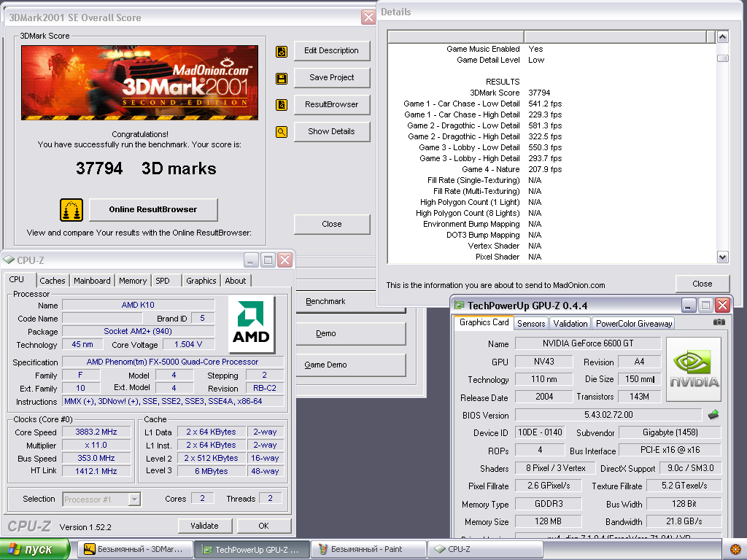Click the Bus Interface field PCI-E x16
Viewport: 747px width, 560px height.
coord(670,450)
